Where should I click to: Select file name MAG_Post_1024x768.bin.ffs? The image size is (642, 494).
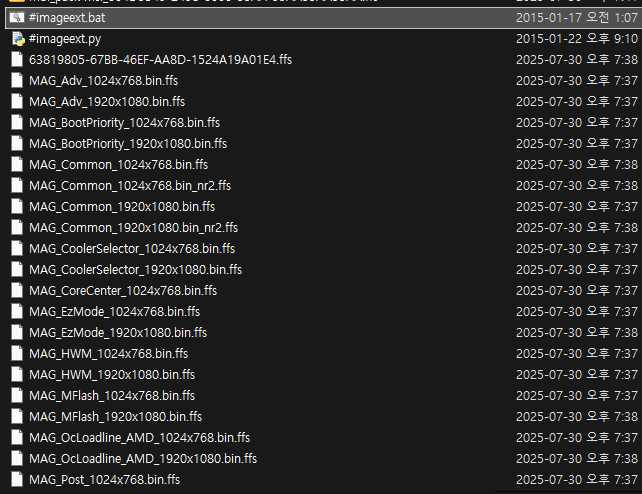click(x=105, y=480)
